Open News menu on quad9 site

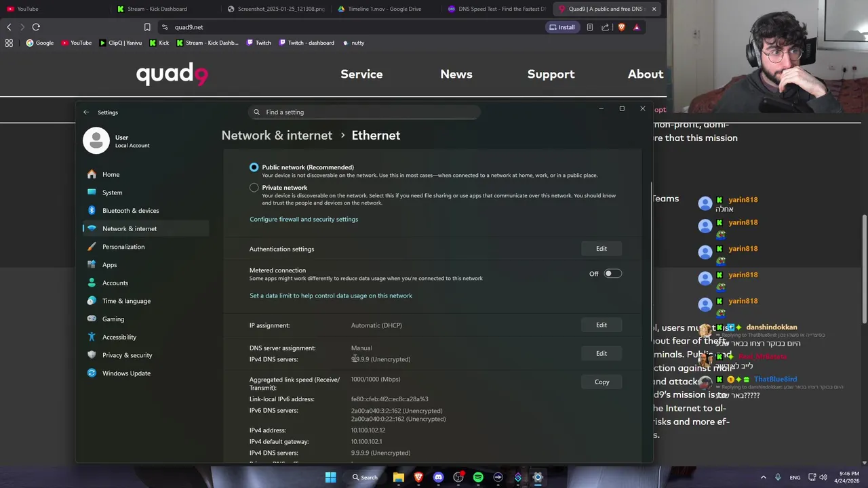point(456,74)
